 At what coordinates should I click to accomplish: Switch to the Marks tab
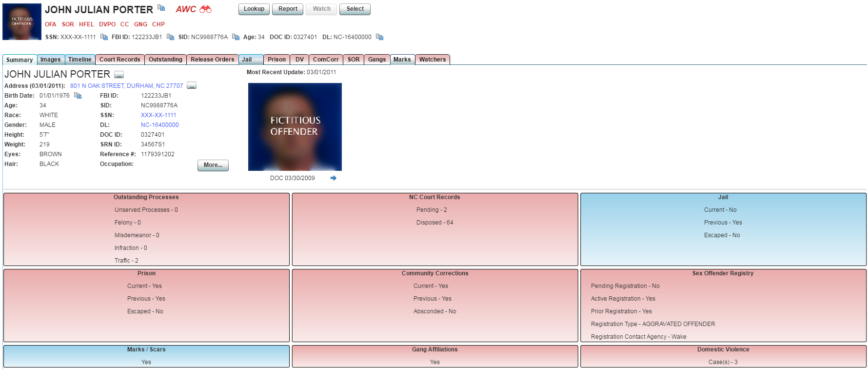(402, 60)
